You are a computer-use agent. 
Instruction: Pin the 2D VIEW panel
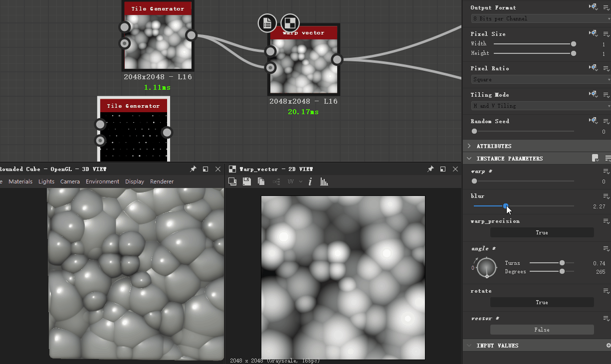[x=430, y=170]
